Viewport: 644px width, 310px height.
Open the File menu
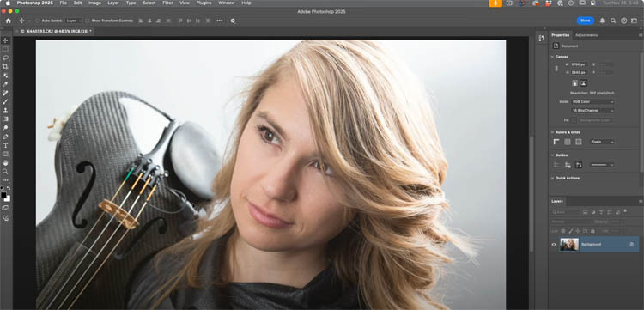[x=64, y=3]
